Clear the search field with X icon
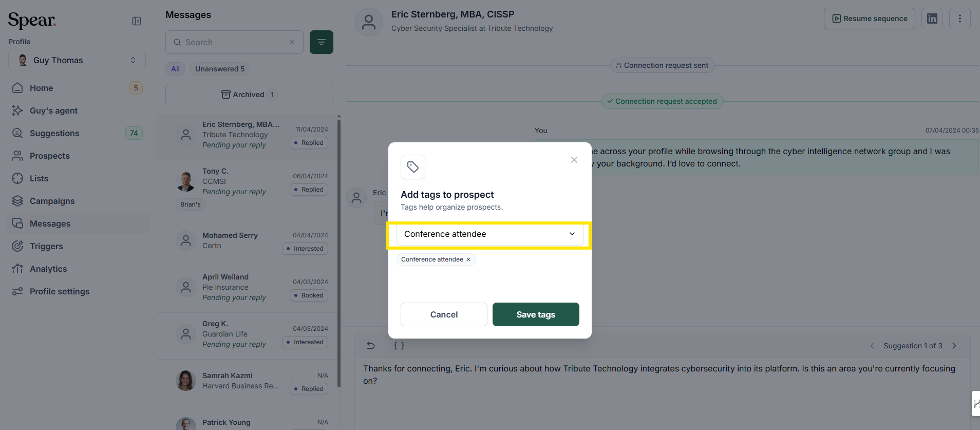 292,42
